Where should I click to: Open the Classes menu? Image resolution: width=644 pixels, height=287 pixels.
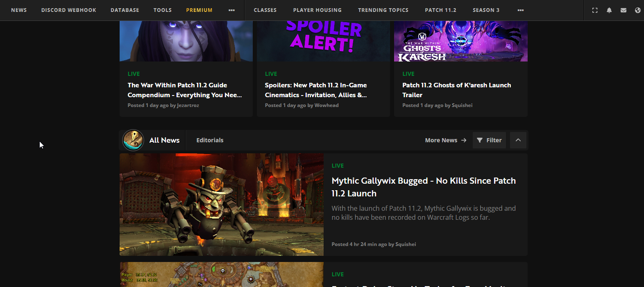[x=265, y=10]
